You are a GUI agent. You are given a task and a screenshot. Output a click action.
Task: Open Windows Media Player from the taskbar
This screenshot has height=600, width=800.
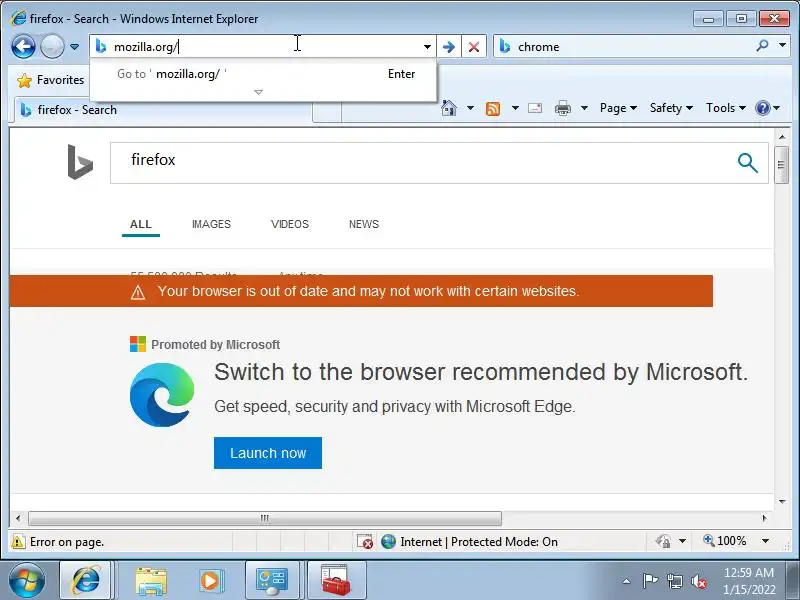[x=210, y=581]
